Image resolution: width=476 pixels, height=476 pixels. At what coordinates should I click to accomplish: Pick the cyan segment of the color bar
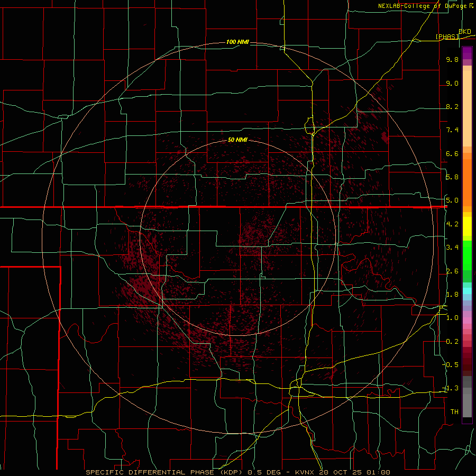click(x=467, y=291)
